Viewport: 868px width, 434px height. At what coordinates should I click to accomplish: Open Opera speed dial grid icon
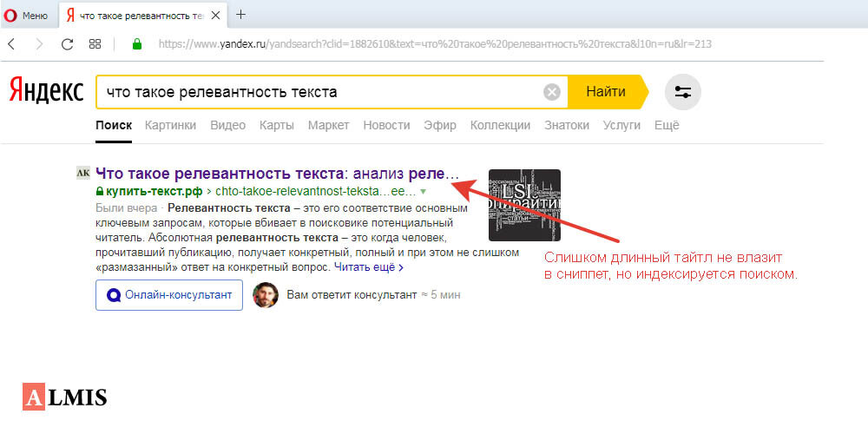point(95,44)
